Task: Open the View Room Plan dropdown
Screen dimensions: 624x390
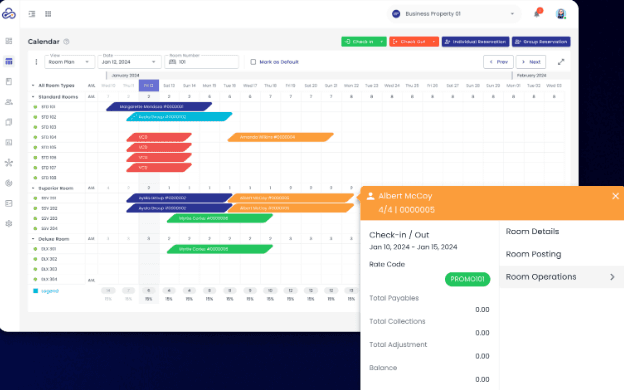Action: [x=69, y=62]
